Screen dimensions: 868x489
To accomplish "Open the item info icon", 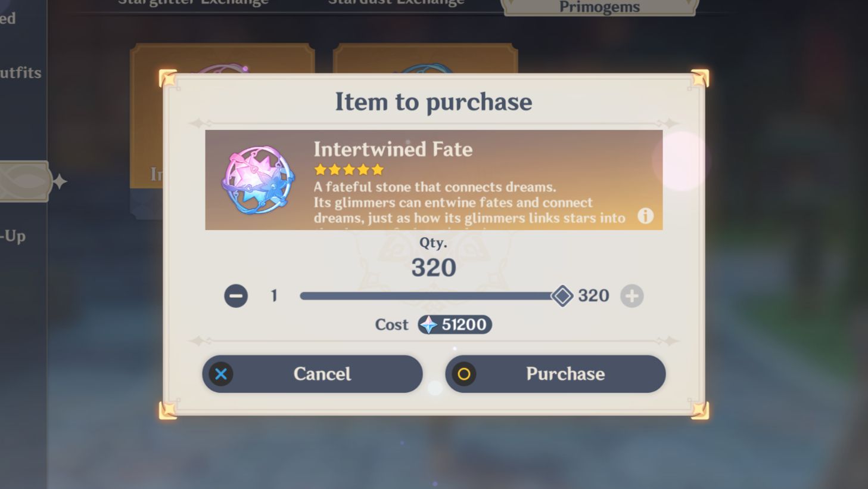I will click(x=645, y=216).
